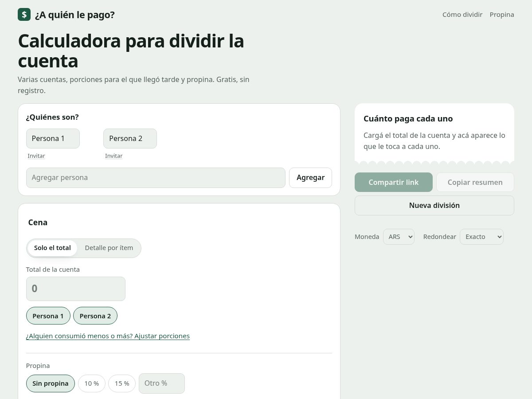532x399 pixels.
Task: Open the Propina nav link
Action: click(x=502, y=15)
